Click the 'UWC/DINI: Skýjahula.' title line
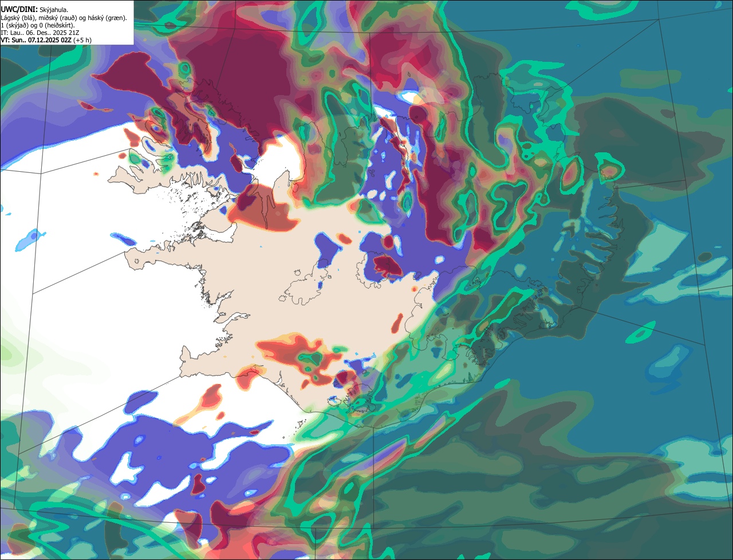 (34, 10)
